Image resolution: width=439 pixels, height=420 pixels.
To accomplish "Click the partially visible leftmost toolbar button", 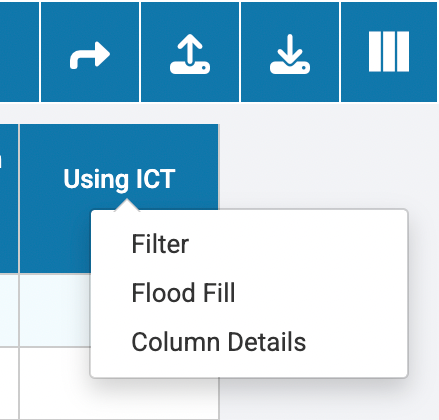I will point(19,52).
